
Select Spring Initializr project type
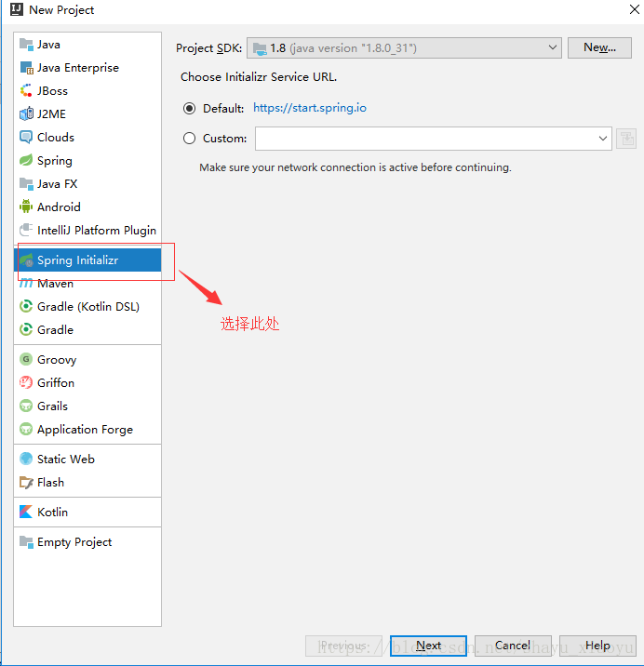(87, 260)
